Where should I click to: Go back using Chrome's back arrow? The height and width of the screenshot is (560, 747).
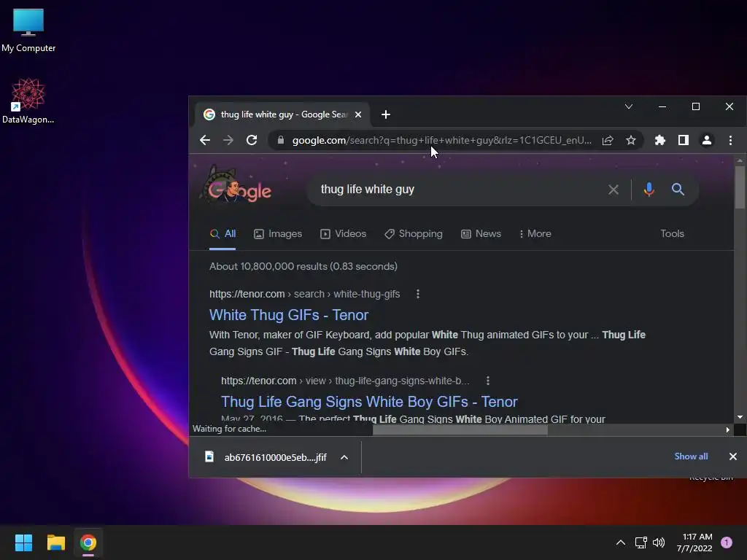coord(205,140)
